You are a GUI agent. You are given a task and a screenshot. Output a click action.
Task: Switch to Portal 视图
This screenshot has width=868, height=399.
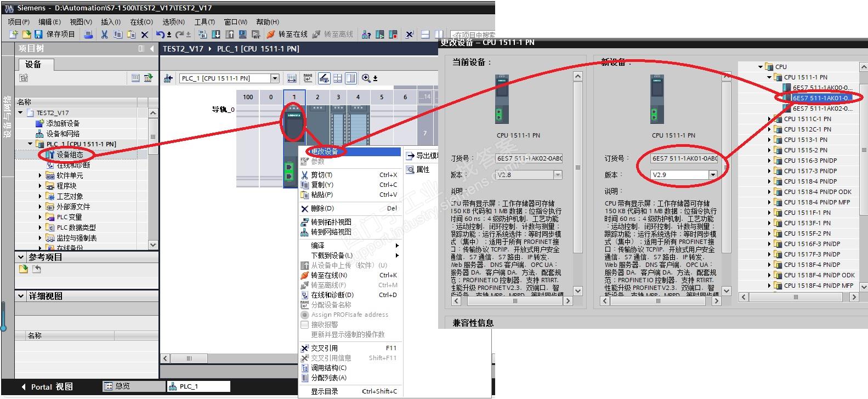coord(47,386)
